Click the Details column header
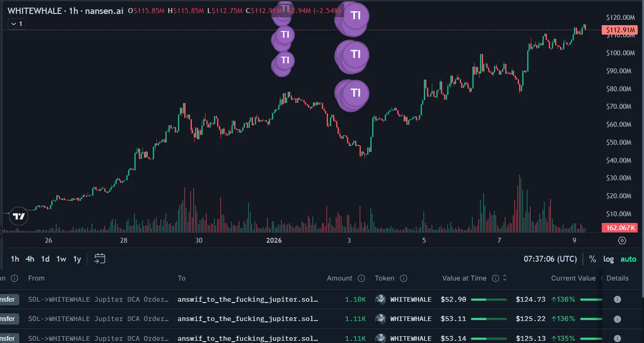644x343 pixels. 617,278
